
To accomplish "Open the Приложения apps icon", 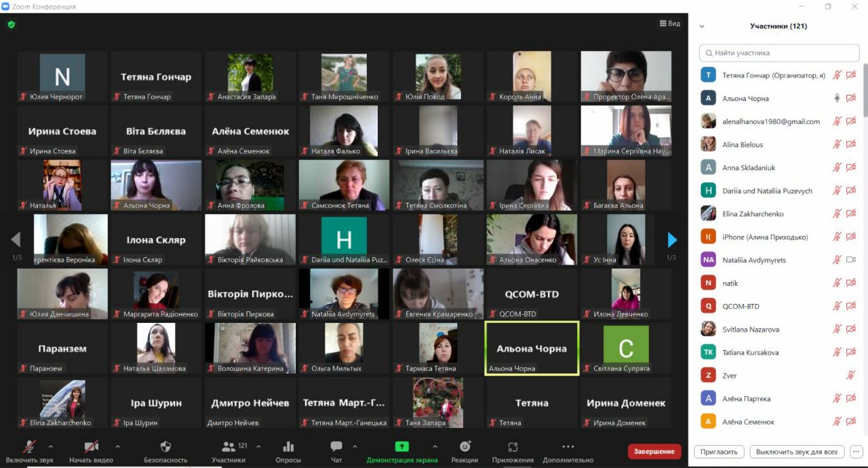I will pos(513,447).
